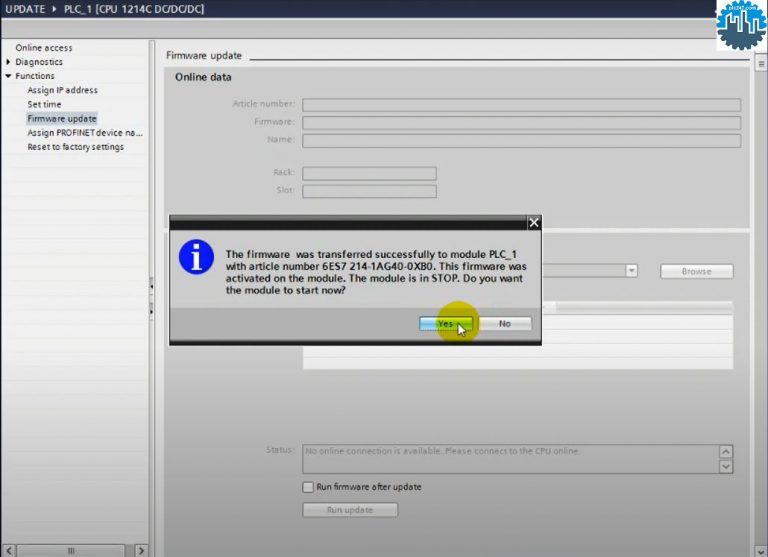Viewport: 768px width, 557px height.
Task: Click the info icon in the dialog
Action: 196,257
